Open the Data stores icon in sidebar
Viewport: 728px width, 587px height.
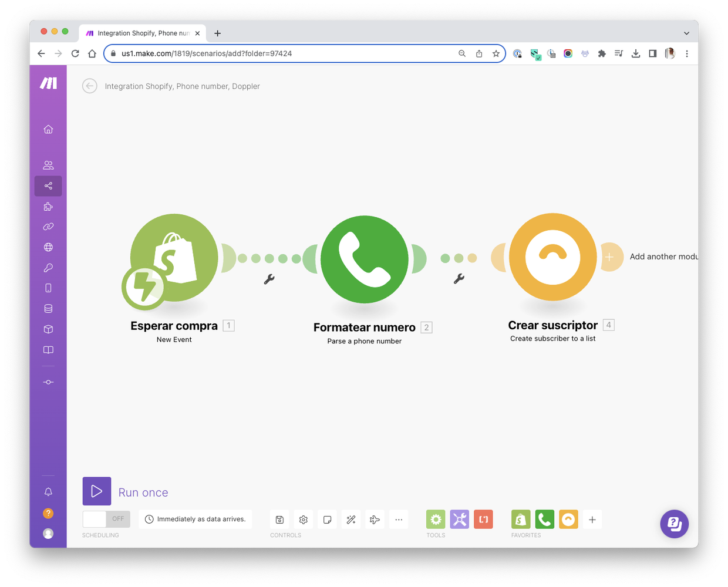tap(48, 309)
